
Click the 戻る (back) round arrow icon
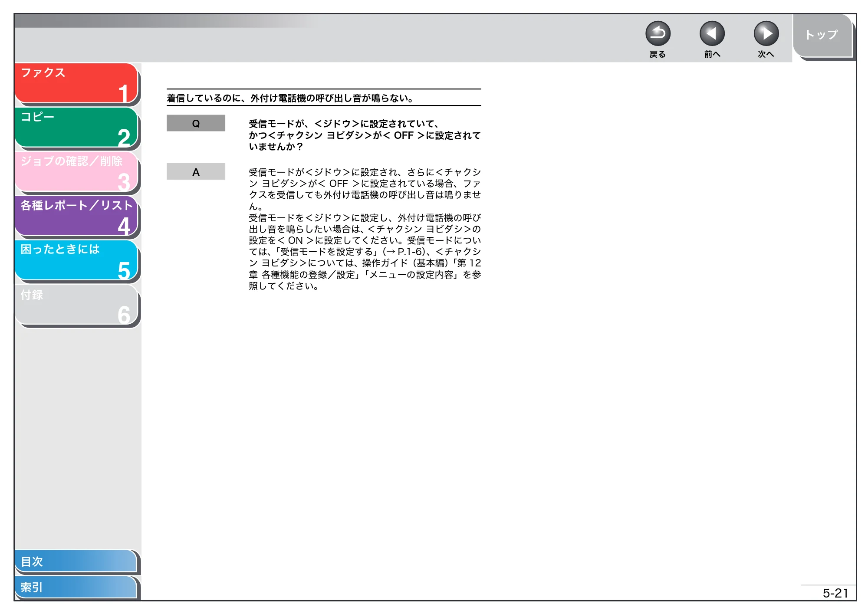[658, 33]
